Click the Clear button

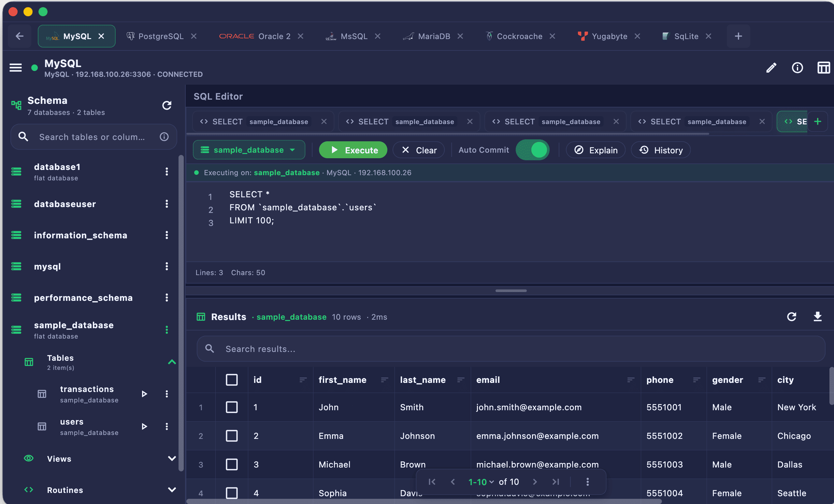419,150
